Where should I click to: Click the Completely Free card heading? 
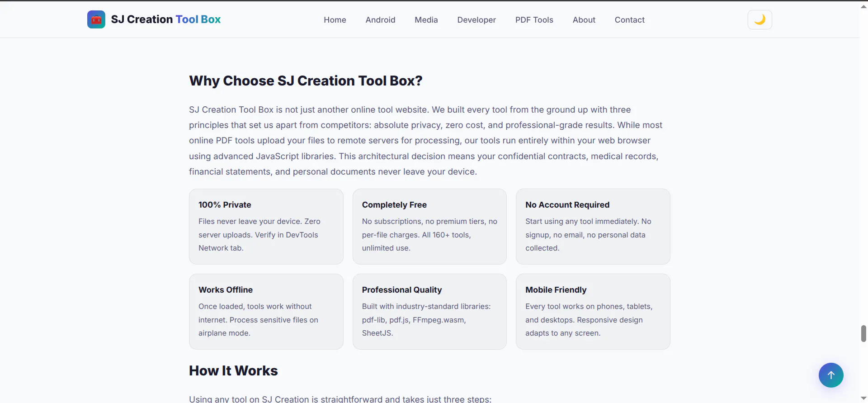click(x=394, y=205)
